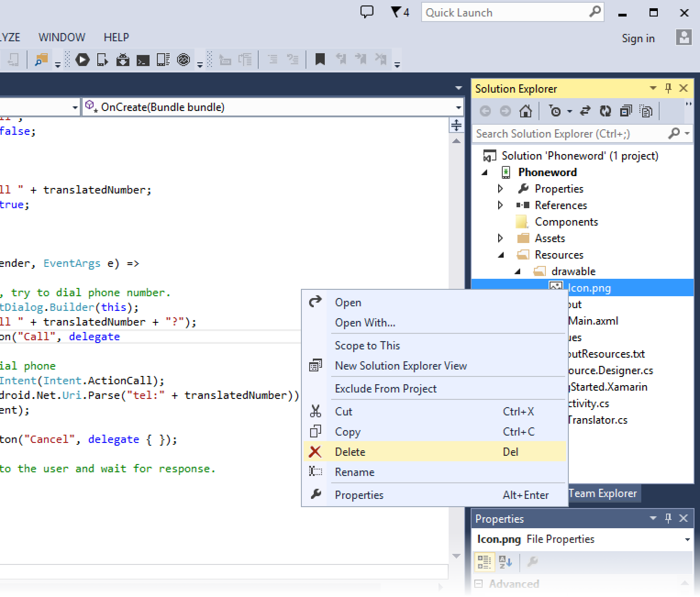
Task: Select Exclude From Project menu entry
Action: [x=385, y=388]
